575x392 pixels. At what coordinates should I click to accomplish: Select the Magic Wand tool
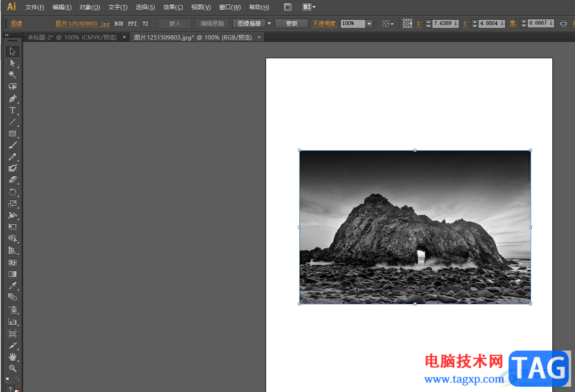(13, 75)
